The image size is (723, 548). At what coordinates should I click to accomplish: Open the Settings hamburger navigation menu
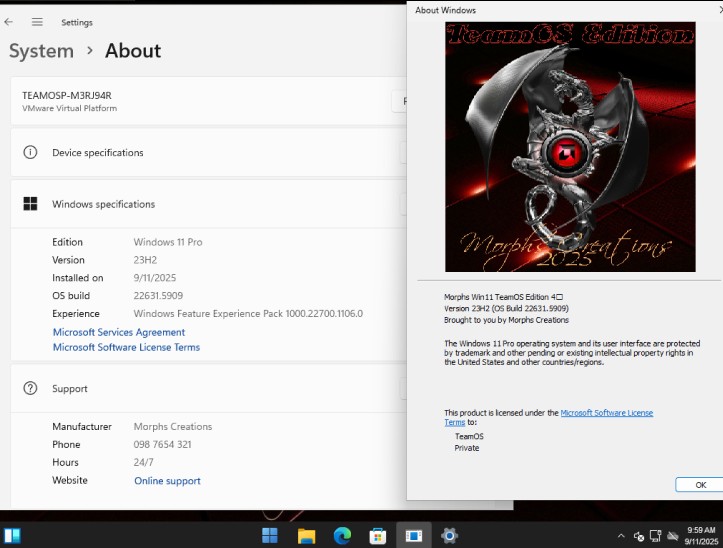click(x=37, y=22)
